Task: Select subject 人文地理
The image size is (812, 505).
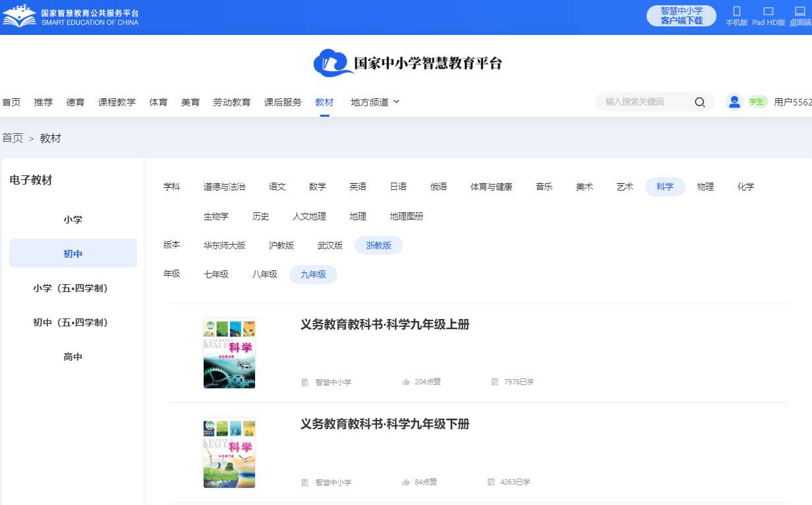Action: click(x=309, y=216)
